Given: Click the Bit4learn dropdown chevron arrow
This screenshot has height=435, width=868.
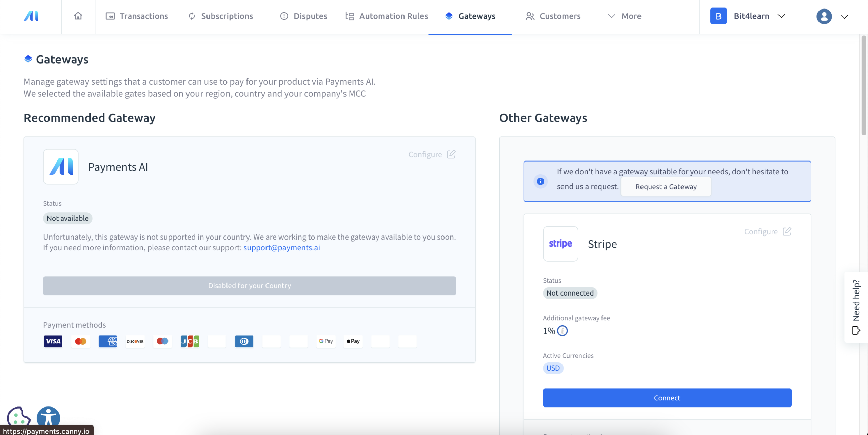Looking at the screenshot, I should (x=781, y=16).
